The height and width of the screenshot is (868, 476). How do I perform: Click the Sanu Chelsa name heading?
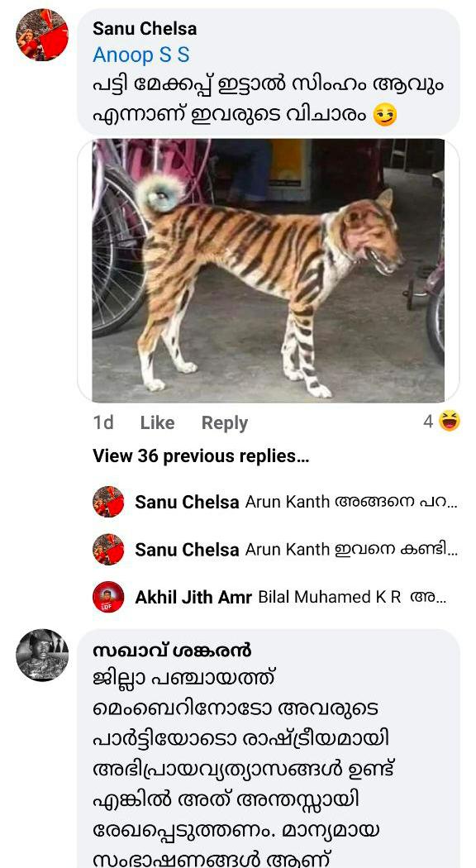coord(145,27)
